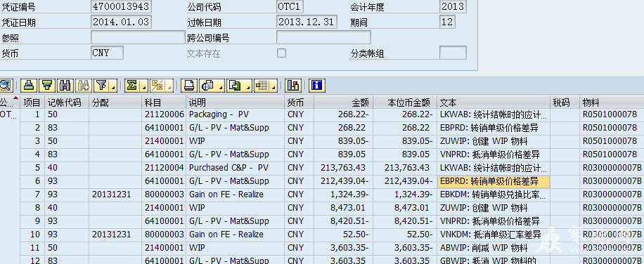Click the 凭证日期 field showing 2014.01.03

pos(121,22)
